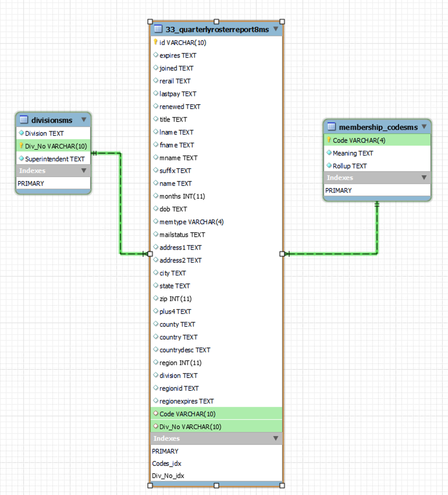Click the diamond icon beside regionexpires TEXT

click(x=155, y=401)
